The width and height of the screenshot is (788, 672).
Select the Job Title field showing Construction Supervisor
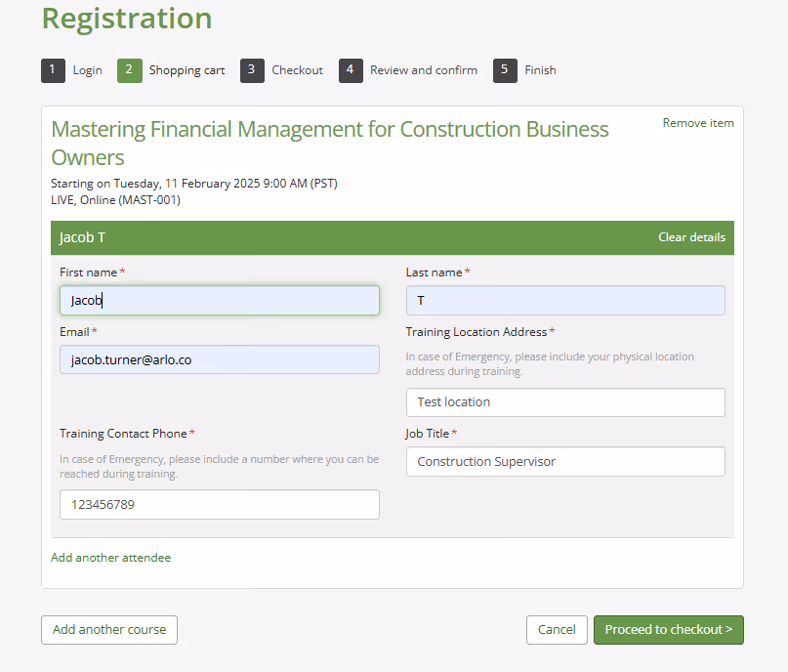click(x=564, y=461)
